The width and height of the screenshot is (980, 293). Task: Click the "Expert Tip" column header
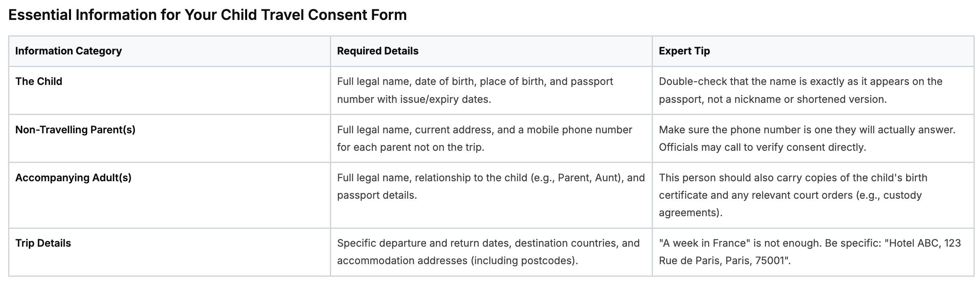(x=684, y=51)
